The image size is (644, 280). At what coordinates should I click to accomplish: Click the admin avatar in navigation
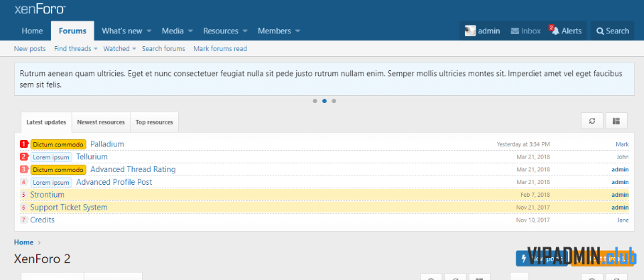point(470,31)
